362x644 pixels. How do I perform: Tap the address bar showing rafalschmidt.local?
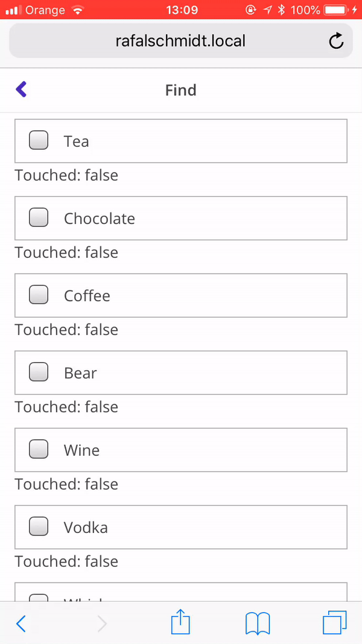coord(180,41)
